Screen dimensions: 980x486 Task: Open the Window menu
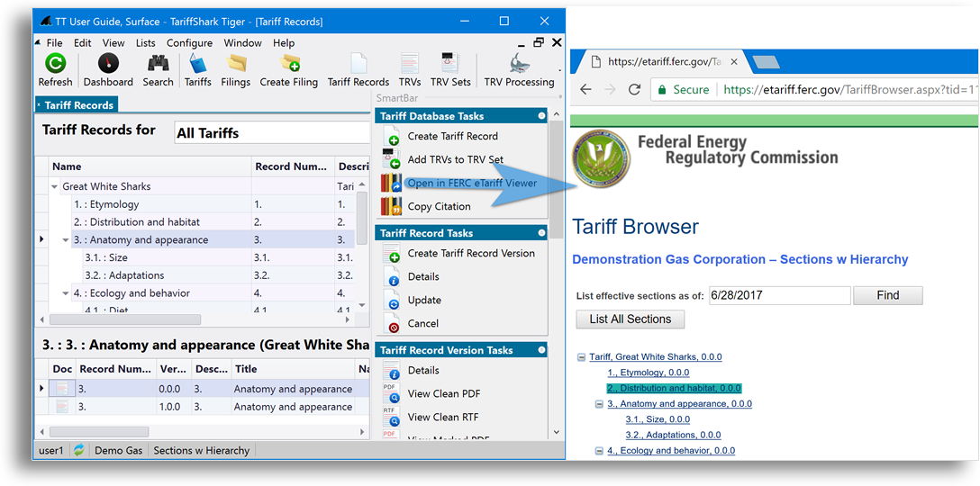tap(242, 43)
